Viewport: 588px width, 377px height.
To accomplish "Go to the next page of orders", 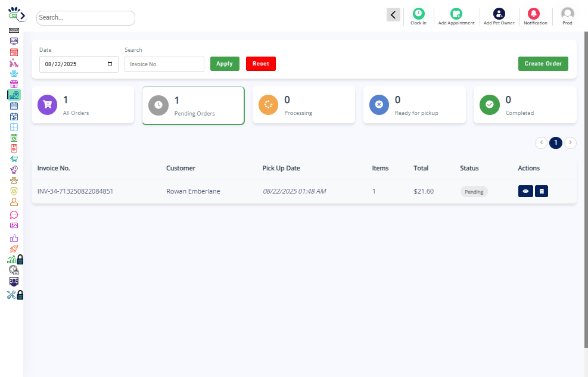I will pyautogui.click(x=570, y=142).
